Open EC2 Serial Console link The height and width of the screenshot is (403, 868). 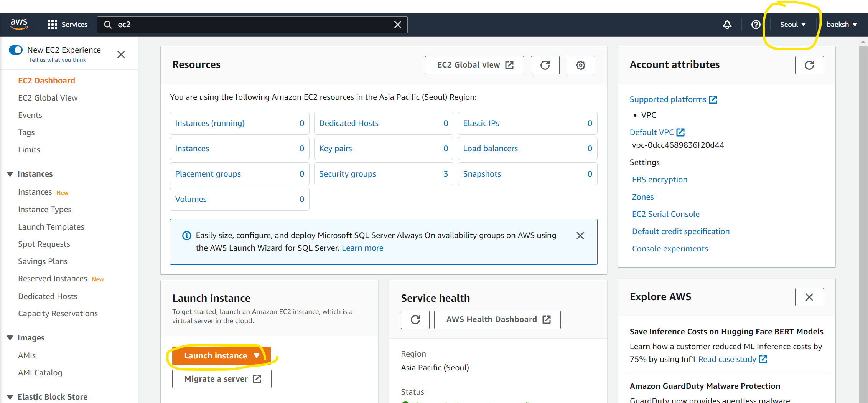[x=666, y=214]
